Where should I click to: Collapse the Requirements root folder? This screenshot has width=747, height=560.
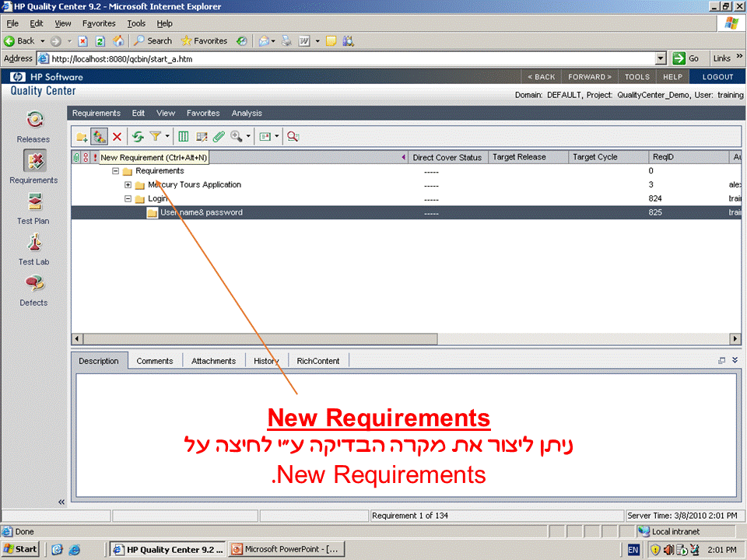click(115, 170)
